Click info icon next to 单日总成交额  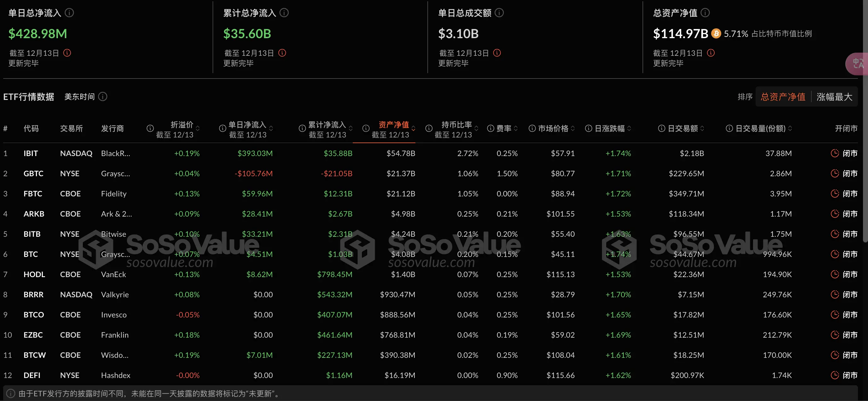point(499,13)
